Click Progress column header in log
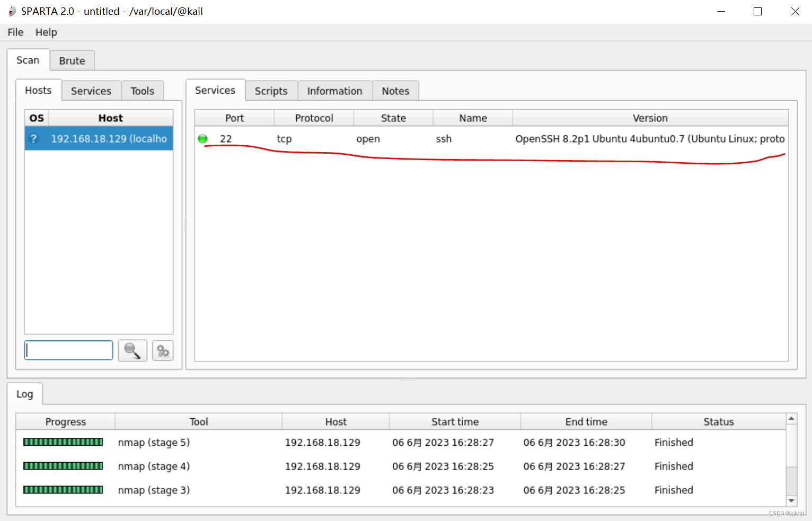This screenshot has width=812, height=521. pyautogui.click(x=66, y=421)
